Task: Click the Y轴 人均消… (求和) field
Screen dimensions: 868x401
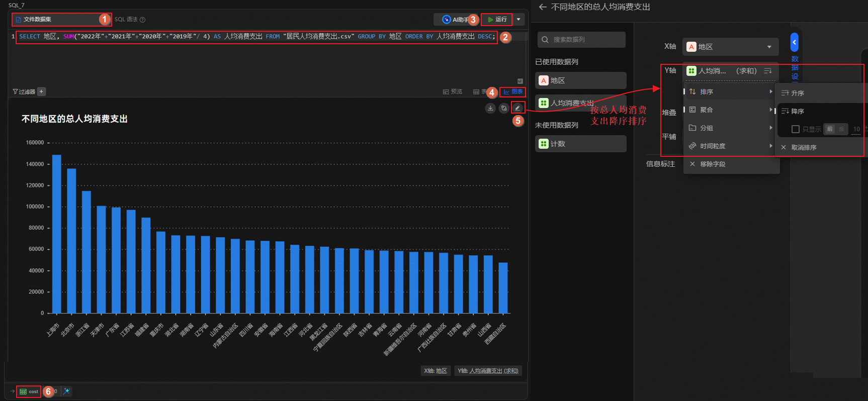Action: click(730, 71)
